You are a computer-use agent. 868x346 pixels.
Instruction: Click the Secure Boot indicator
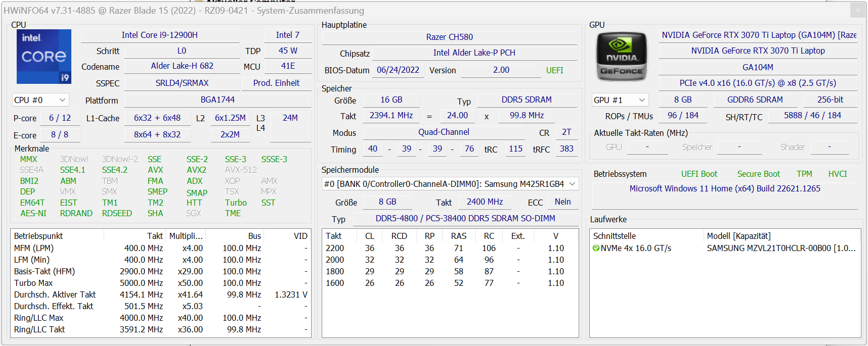[758, 174]
